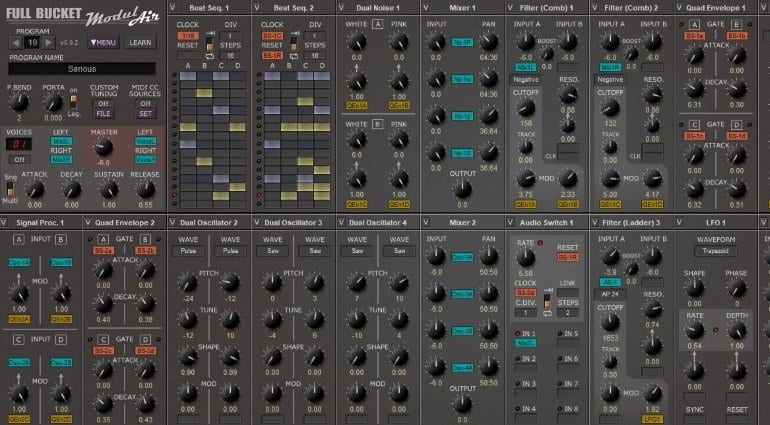Open the V menu of Beat Seq. 1 module
This screenshot has width=770, height=425.
172,8
